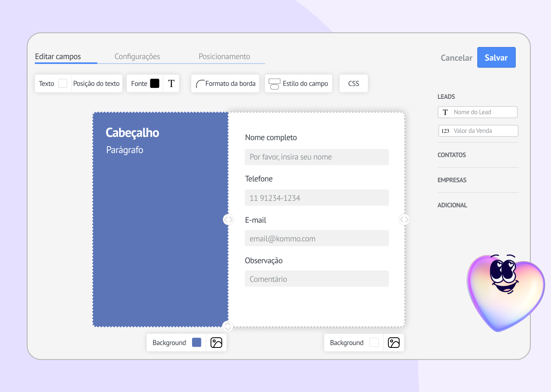Click the blue Background color swatch

[x=196, y=343]
